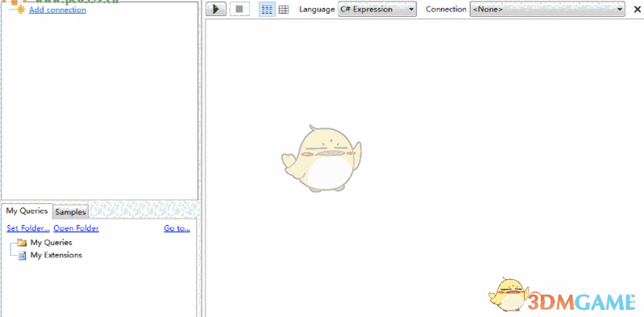Viewport: 644px width, 317px height.
Task: Click the My Queries folder icon
Action: tap(23, 243)
